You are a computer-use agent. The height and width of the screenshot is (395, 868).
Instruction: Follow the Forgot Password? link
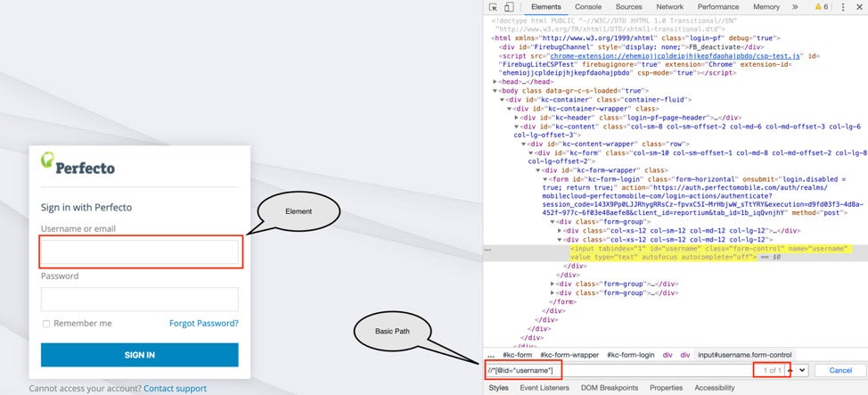(x=204, y=323)
